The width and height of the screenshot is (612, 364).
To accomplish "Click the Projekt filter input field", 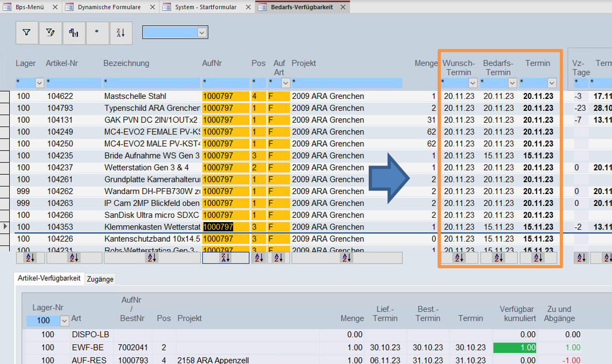I will coord(347,83).
